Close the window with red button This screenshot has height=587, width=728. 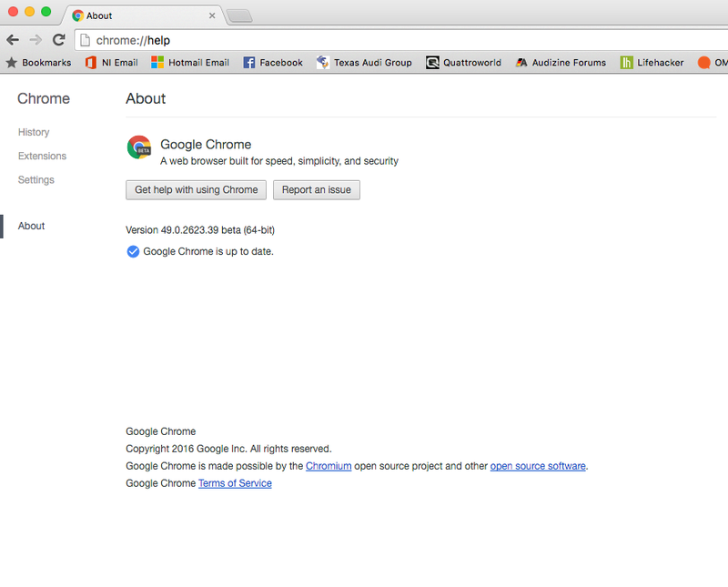[x=14, y=12]
